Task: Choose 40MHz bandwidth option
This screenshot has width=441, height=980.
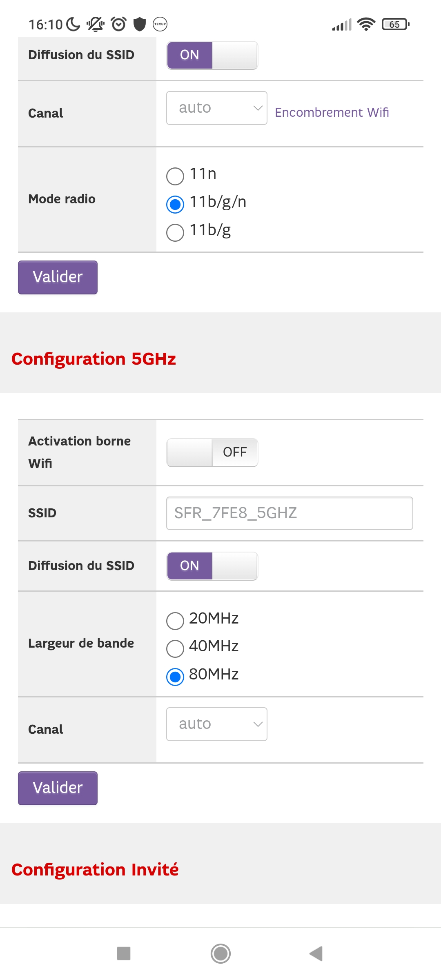Action: pos(175,648)
